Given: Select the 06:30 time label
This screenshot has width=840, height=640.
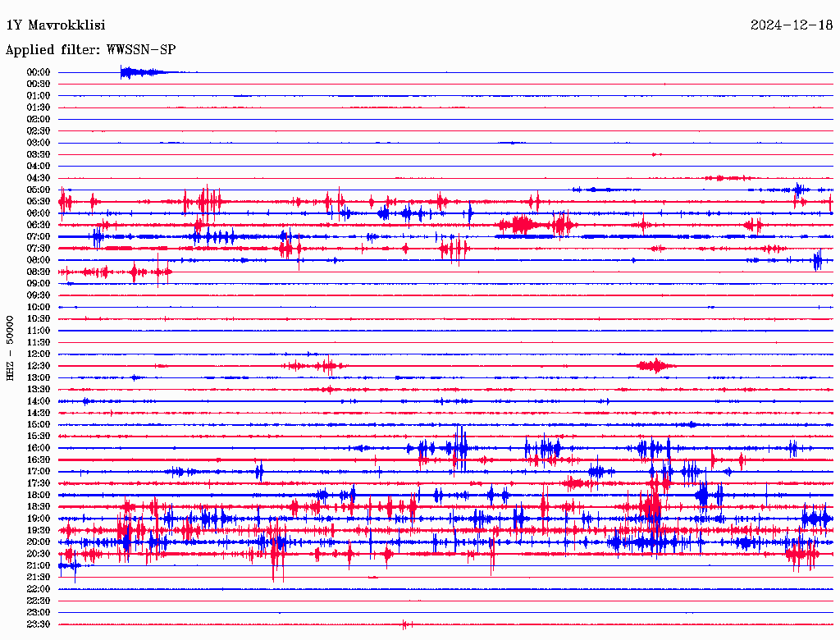Looking at the screenshot, I should click(x=39, y=225).
